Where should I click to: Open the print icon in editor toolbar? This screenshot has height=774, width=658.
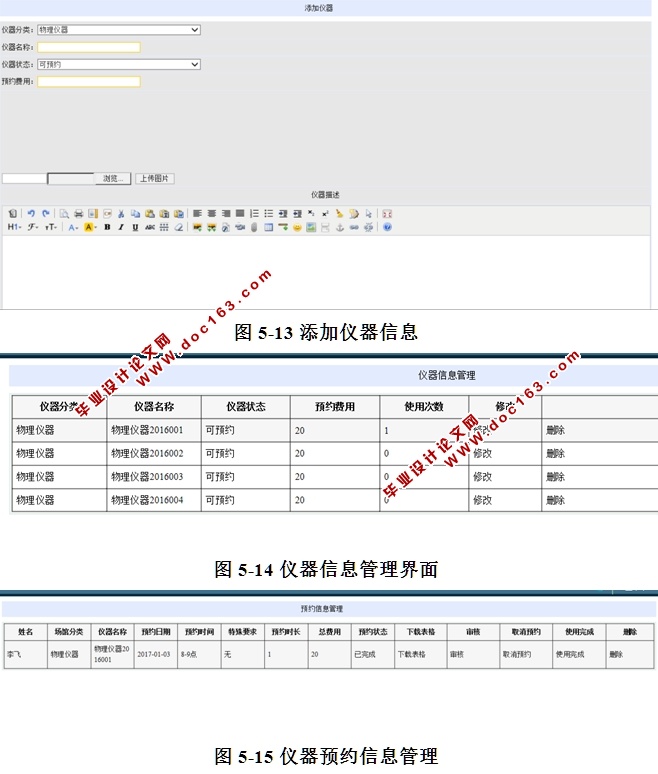[78, 213]
